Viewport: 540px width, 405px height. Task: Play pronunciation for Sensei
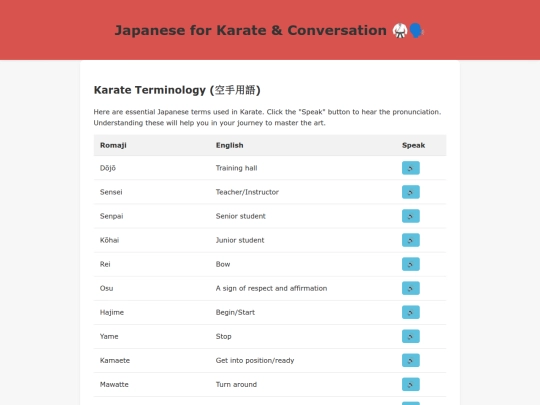pyautogui.click(x=411, y=192)
